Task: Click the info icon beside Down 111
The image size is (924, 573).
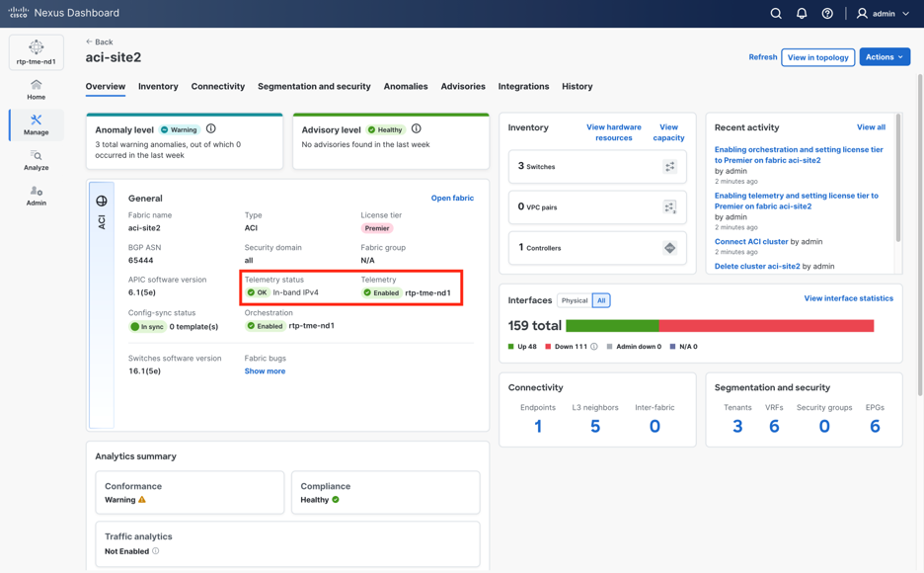Action: tap(594, 347)
